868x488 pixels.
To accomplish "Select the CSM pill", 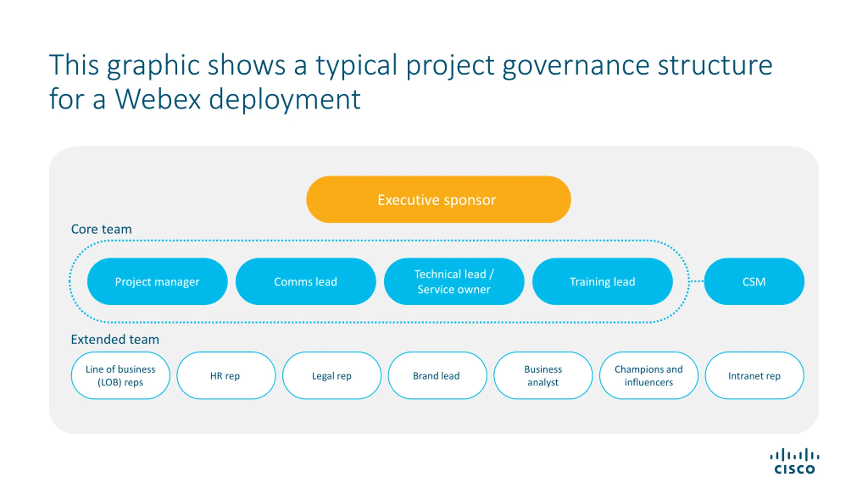I will (x=754, y=281).
